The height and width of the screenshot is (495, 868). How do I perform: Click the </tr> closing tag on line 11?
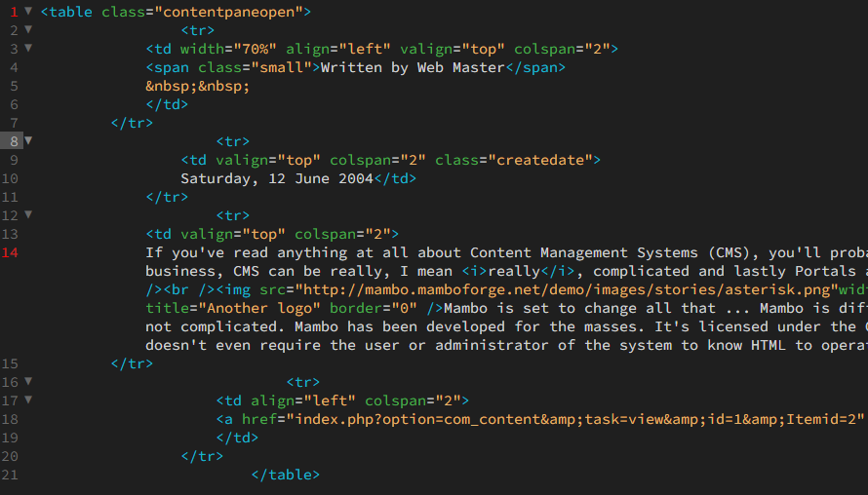[167, 197]
